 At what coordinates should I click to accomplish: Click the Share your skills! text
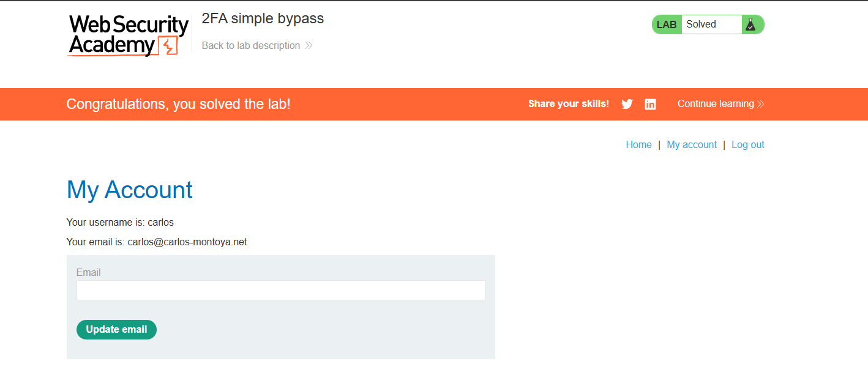(x=569, y=104)
